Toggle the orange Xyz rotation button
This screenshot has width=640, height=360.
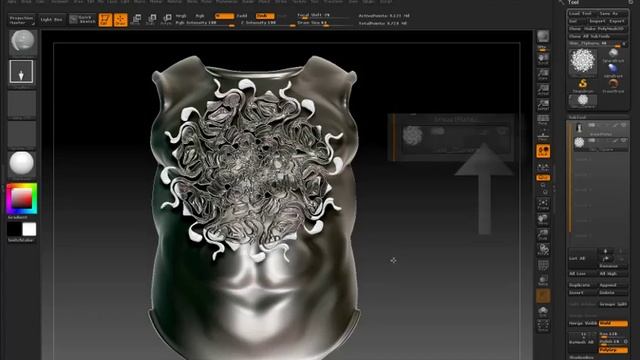[543, 178]
